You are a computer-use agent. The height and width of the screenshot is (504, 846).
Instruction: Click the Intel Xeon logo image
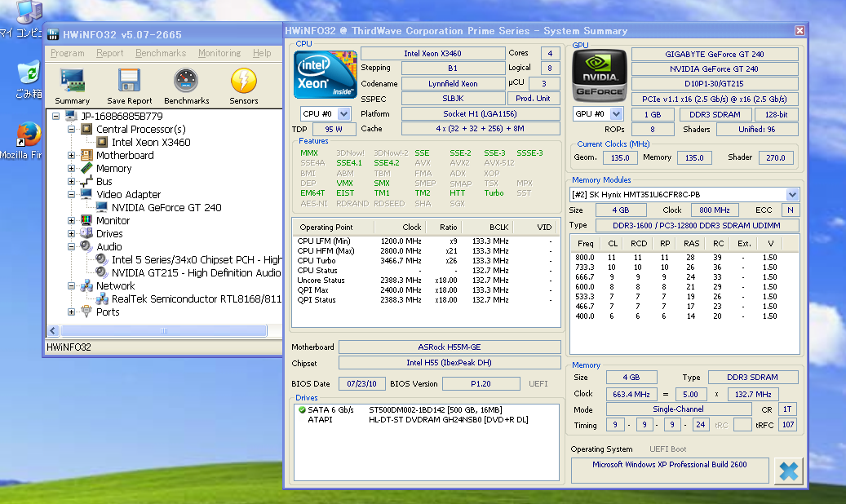tap(325, 75)
